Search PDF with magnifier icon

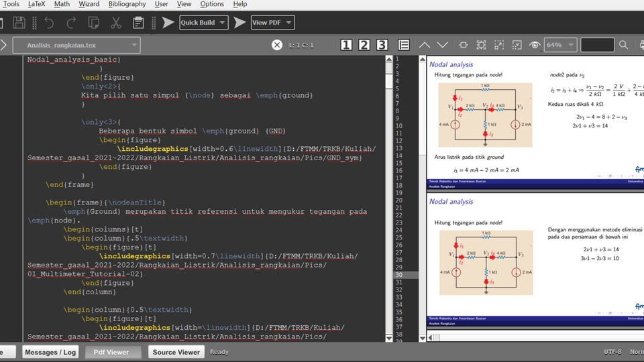623,45
